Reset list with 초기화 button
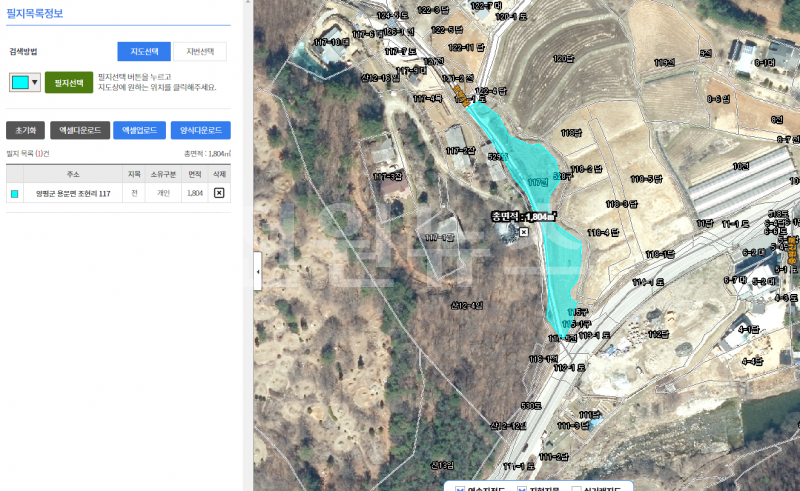800x491 pixels. pyautogui.click(x=26, y=130)
